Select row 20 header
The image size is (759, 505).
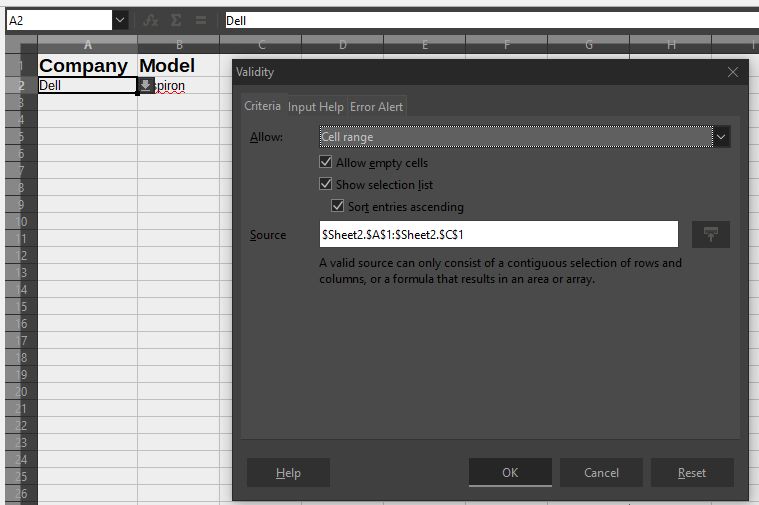coord(21,391)
